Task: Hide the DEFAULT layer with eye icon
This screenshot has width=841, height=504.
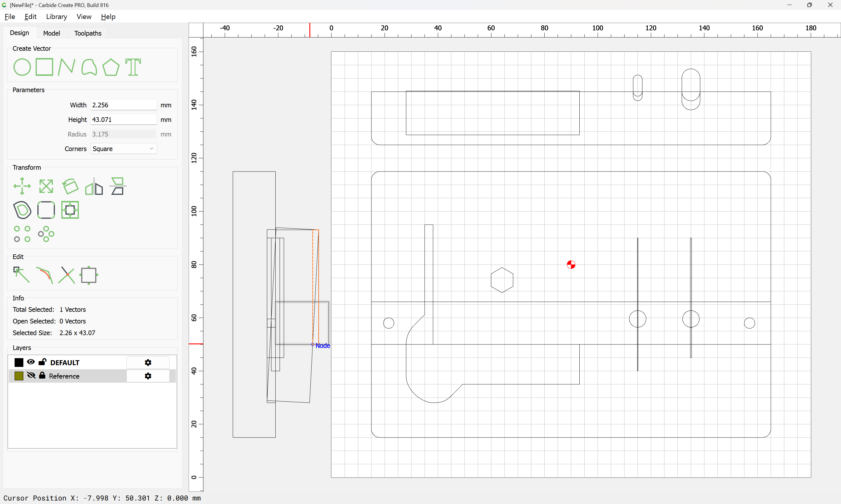Action: 31,362
